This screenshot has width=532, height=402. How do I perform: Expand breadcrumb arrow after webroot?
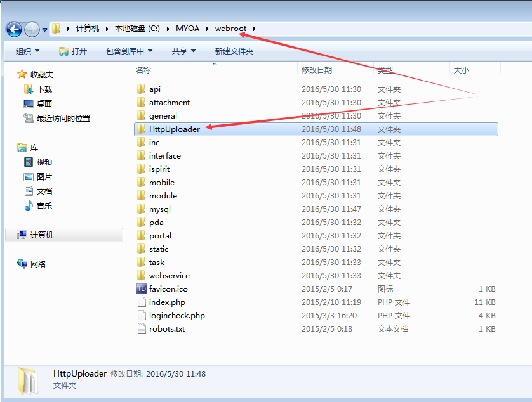[x=254, y=29]
